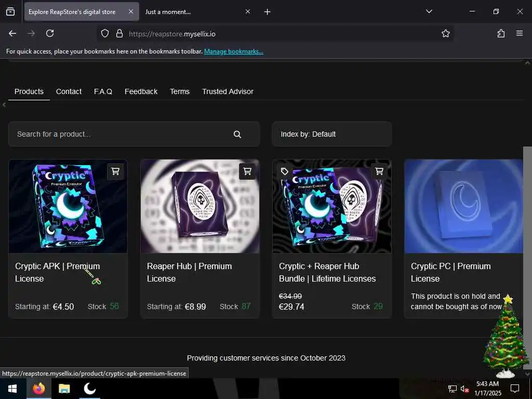The width and height of the screenshot is (532, 399).
Task: Click the page vertical scrollbar thumb
Action: point(527,258)
